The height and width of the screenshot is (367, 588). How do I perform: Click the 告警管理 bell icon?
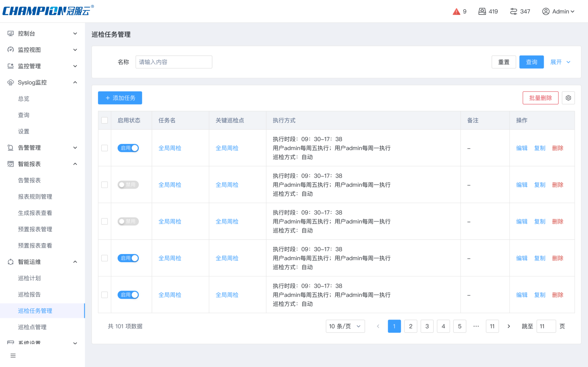tap(11, 148)
